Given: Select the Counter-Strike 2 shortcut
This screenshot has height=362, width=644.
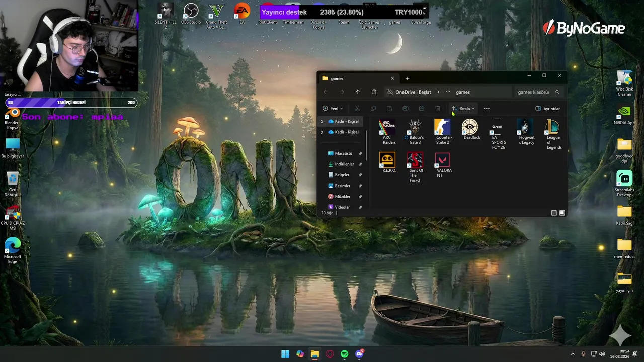Looking at the screenshot, I should pyautogui.click(x=442, y=132).
